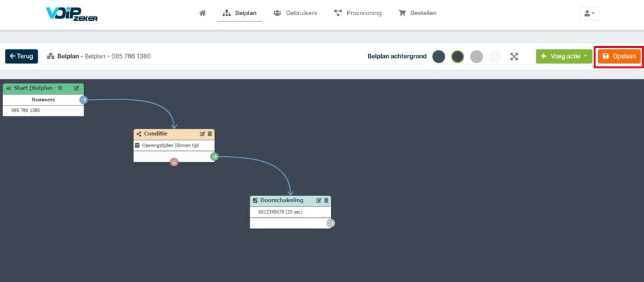Delete the Doorschakeling node with trash icon
644x282 pixels.
pyautogui.click(x=326, y=201)
